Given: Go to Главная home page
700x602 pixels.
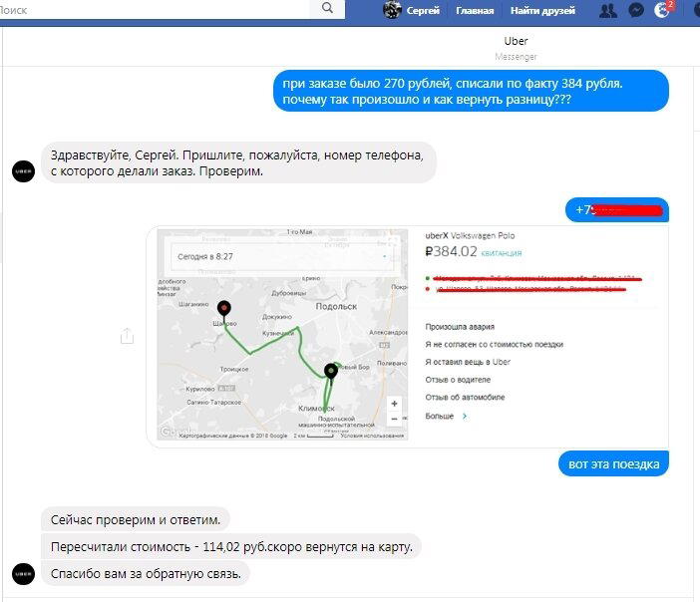Looking at the screenshot, I should point(475,10).
